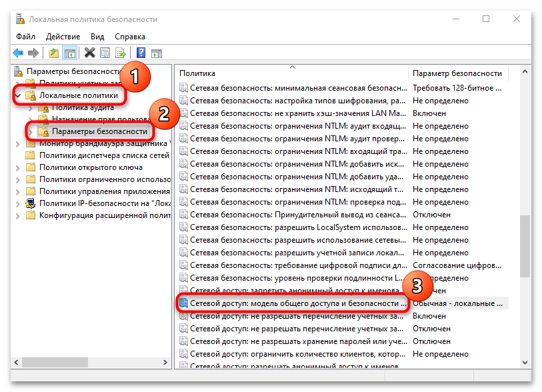The image size is (542, 392).
Task: Collapse the Локальные политики tree node
Action: (18, 95)
